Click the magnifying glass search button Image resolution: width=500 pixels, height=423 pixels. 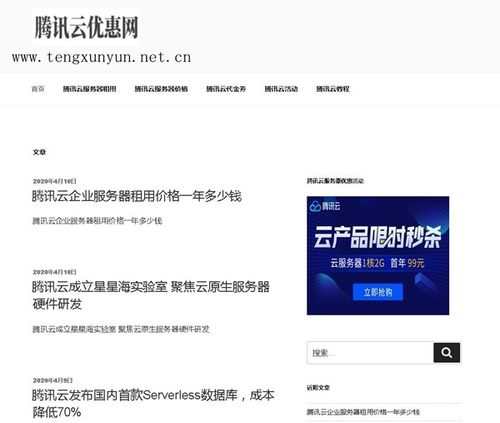coord(447,352)
